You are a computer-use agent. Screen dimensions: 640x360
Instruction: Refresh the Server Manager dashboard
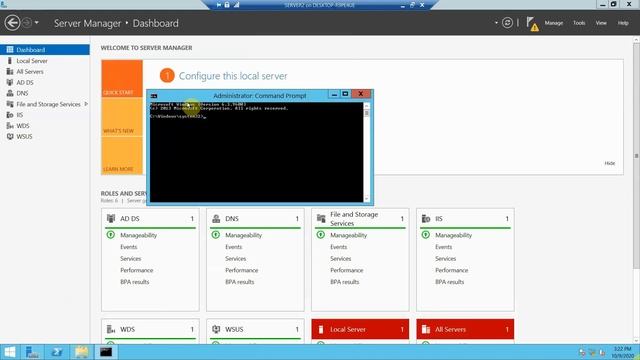point(507,23)
